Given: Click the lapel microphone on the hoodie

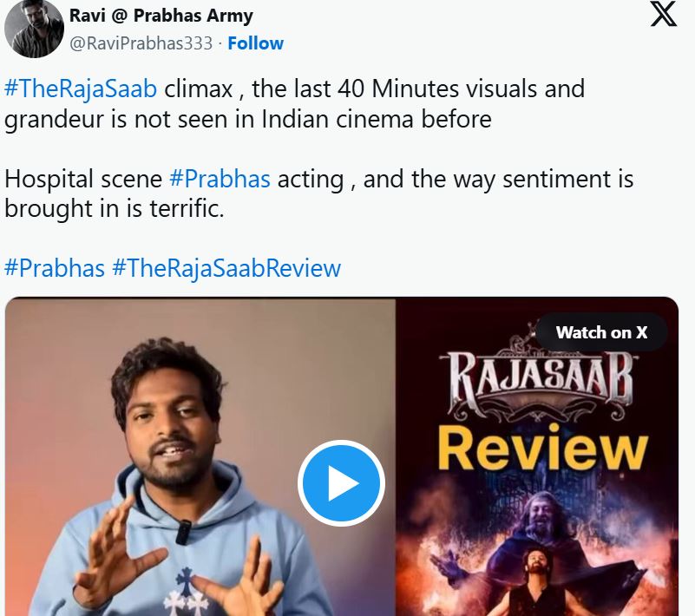Looking at the screenshot, I should [183, 532].
